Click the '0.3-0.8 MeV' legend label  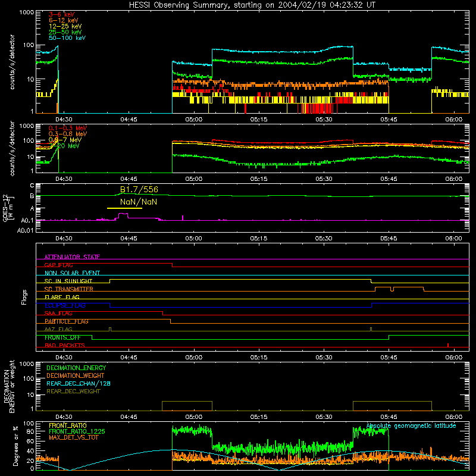(68, 134)
